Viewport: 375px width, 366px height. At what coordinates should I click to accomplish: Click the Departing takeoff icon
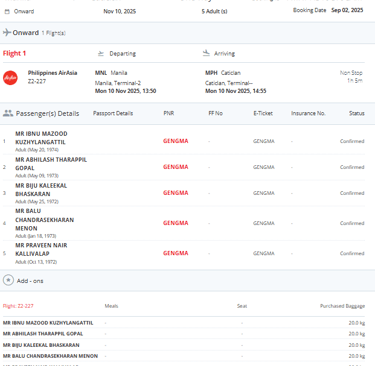(x=101, y=53)
